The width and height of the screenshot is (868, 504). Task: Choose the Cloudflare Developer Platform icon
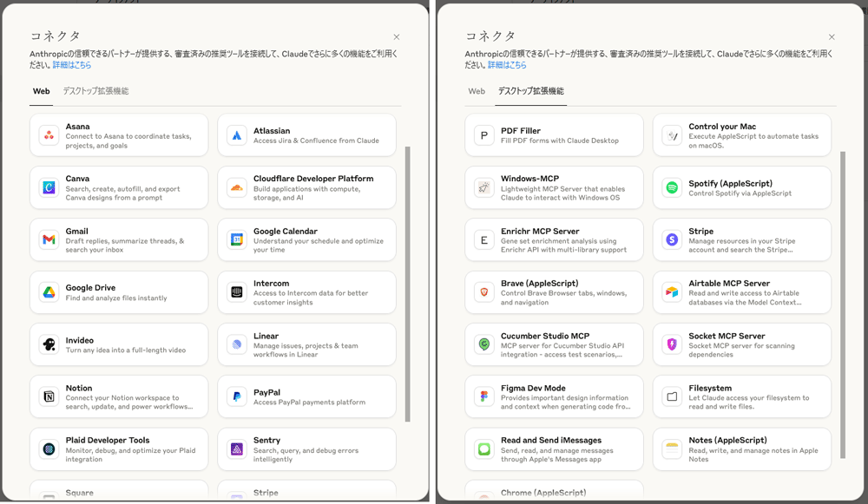click(x=237, y=188)
